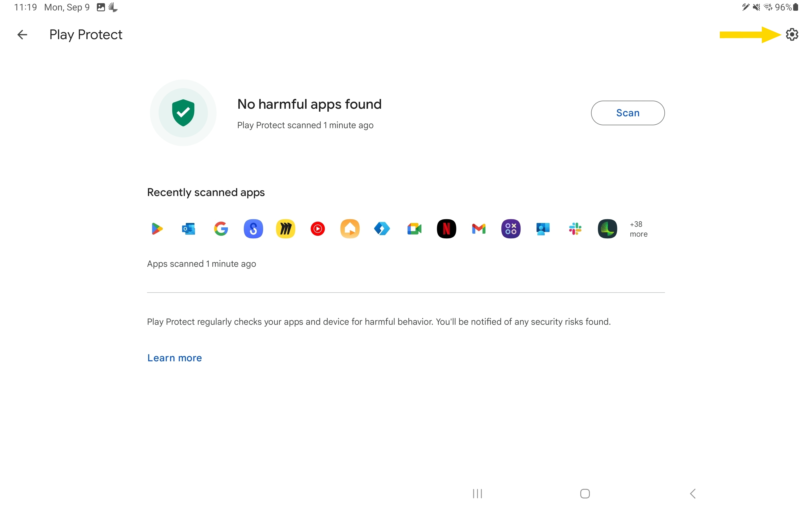Tap the Slack app icon
812x508 pixels.
click(575, 229)
